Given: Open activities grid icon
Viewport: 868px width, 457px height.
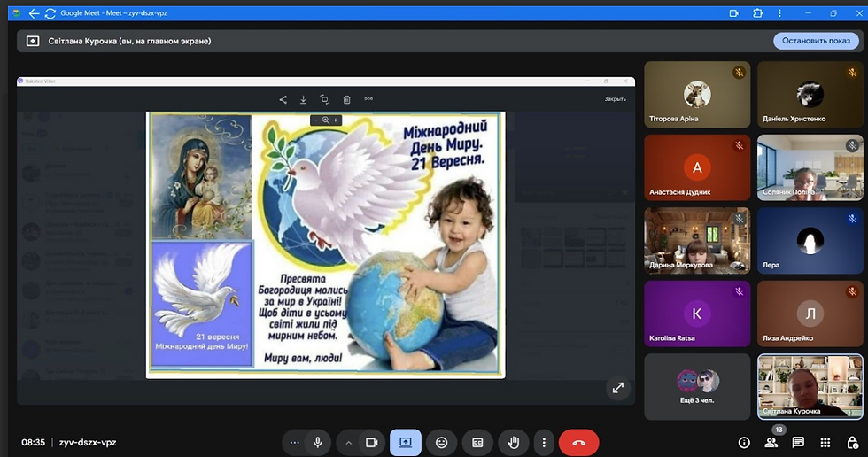Looking at the screenshot, I should 825,443.
